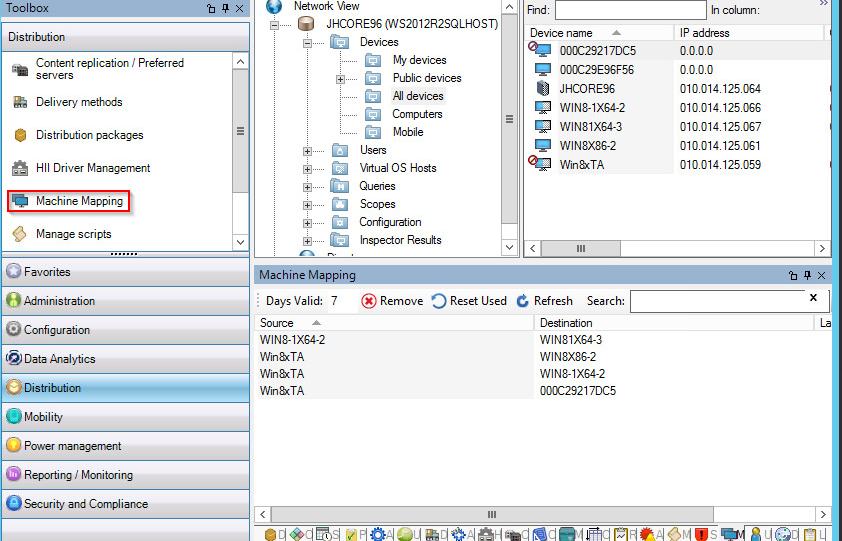The width and height of the screenshot is (842, 541).
Task: Open Delivery methods tool
Action: click(x=78, y=102)
